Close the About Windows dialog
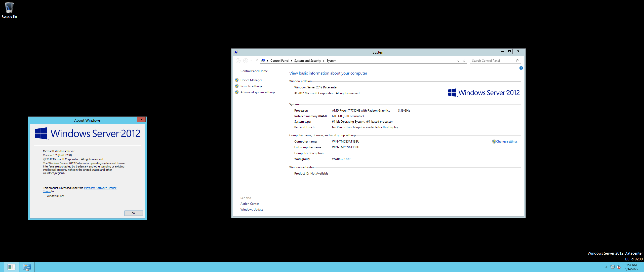Screen dimensions: 644x272 141,119
